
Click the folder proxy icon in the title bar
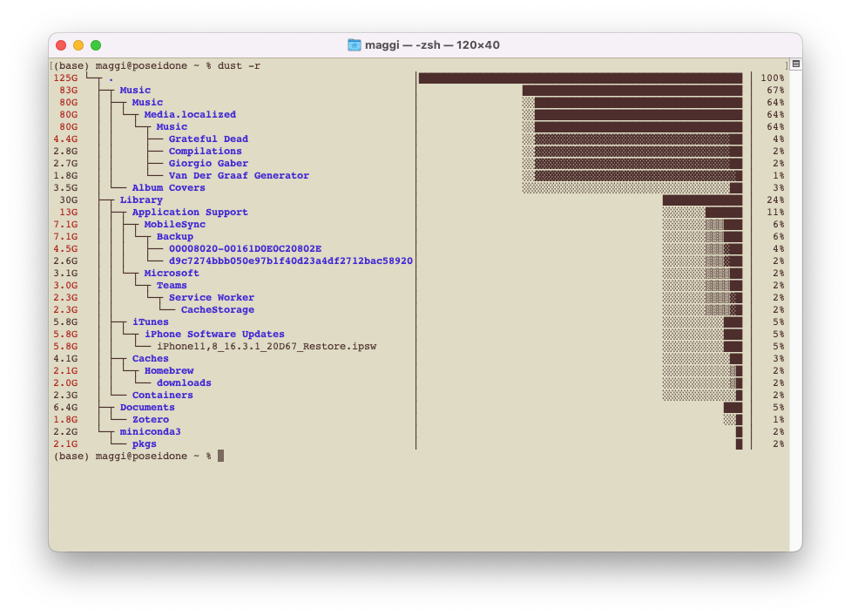pos(354,45)
